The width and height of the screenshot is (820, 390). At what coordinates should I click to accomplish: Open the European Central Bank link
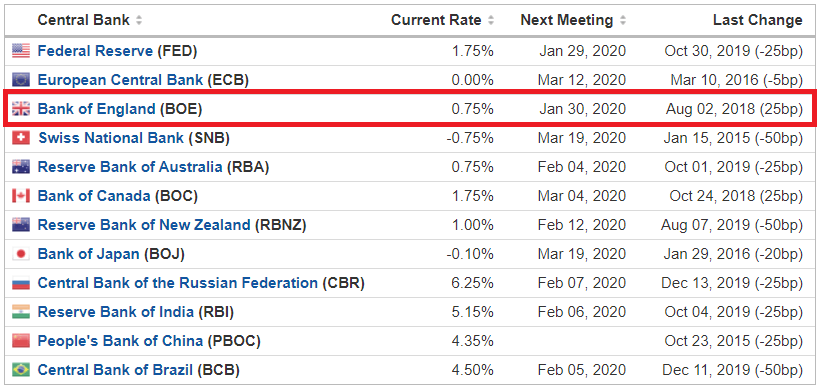tap(120, 80)
